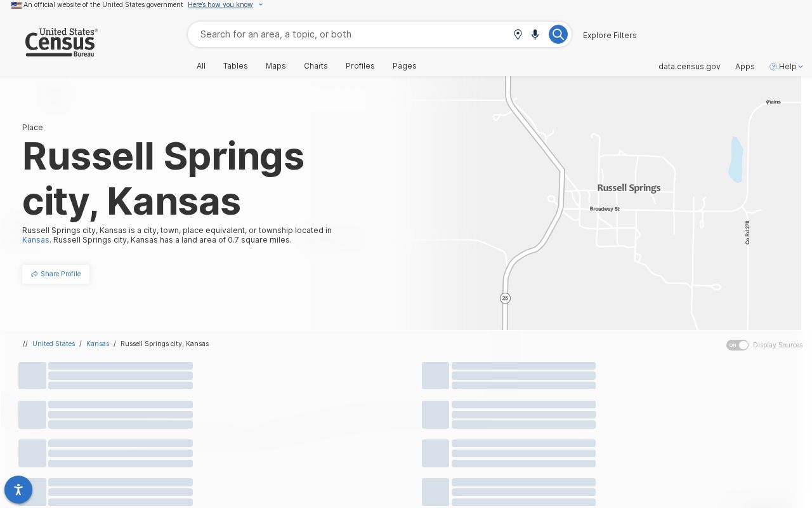
Task: Open the Maps tab
Action: (x=276, y=66)
